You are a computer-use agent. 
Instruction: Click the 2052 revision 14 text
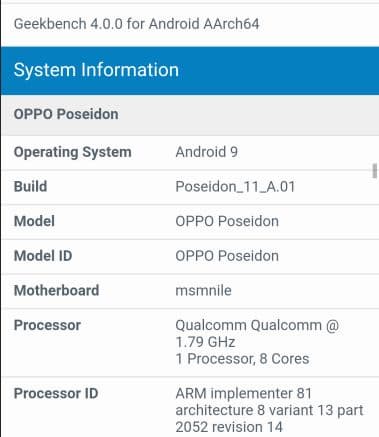229,427
